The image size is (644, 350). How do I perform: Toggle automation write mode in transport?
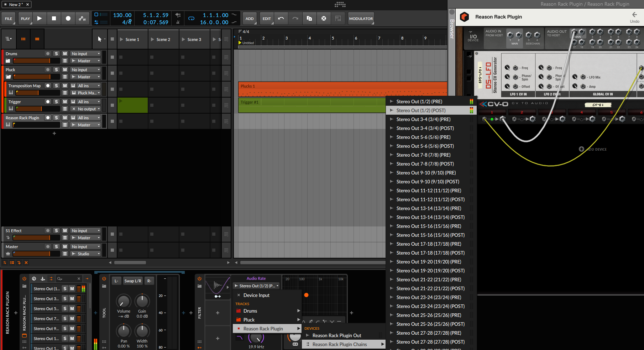tap(82, 19)
